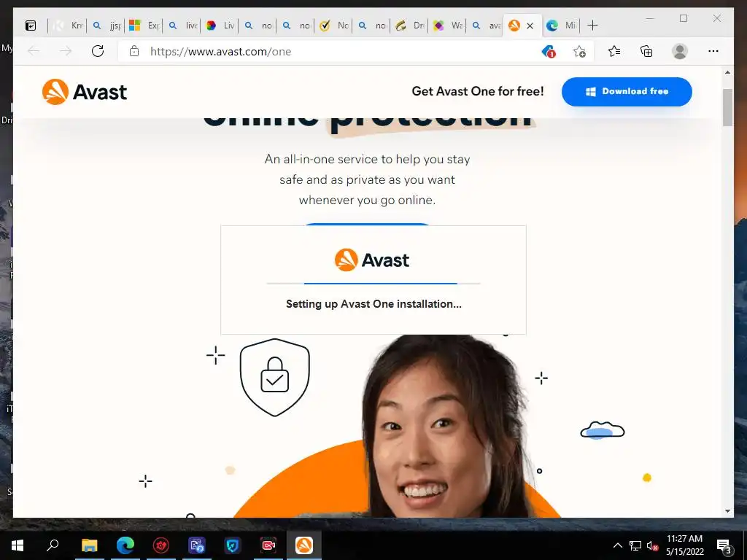Click the page scrollbar thumb
The image size is (747, 560).
pos(727,107)
